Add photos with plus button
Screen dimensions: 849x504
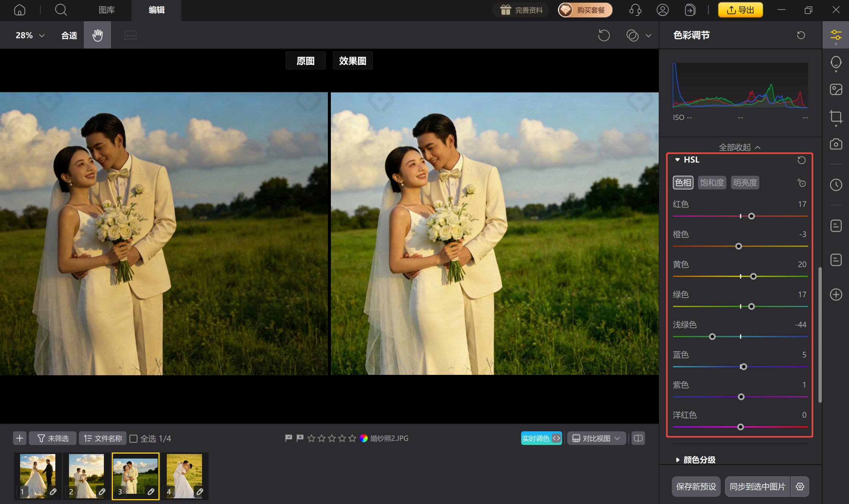(20, 438)
